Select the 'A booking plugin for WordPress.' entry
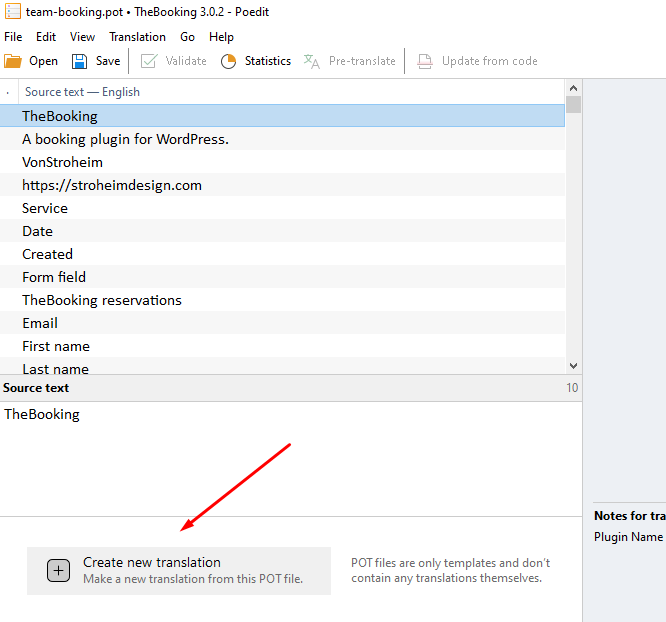The image size is (666, 622). pyautogui.click(x=125, y=139)
